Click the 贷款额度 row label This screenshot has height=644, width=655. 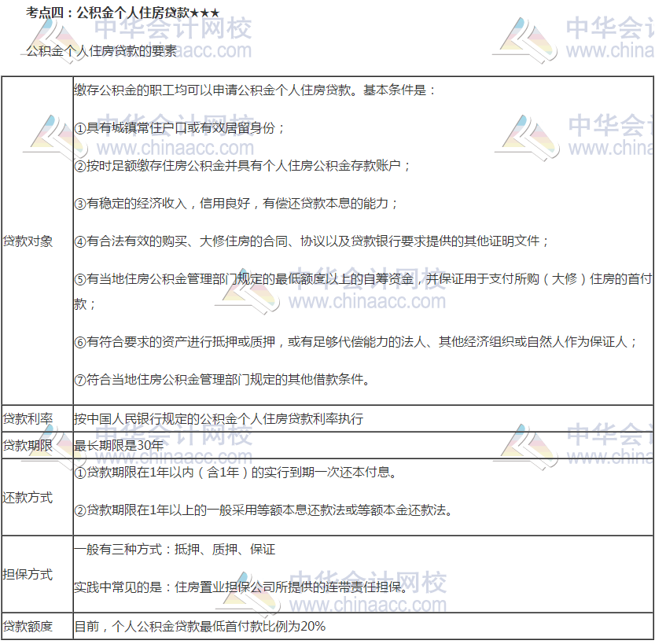pyautogui.click(x=28, y=627)
